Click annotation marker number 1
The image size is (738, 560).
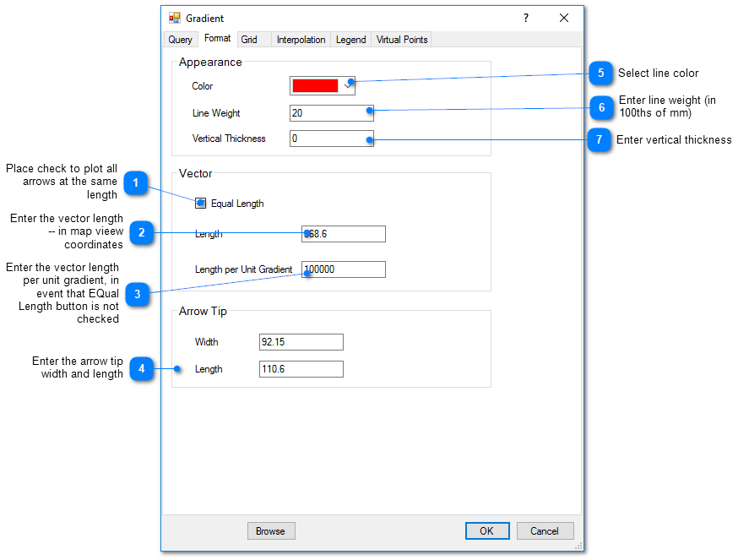tap(136, 183)
